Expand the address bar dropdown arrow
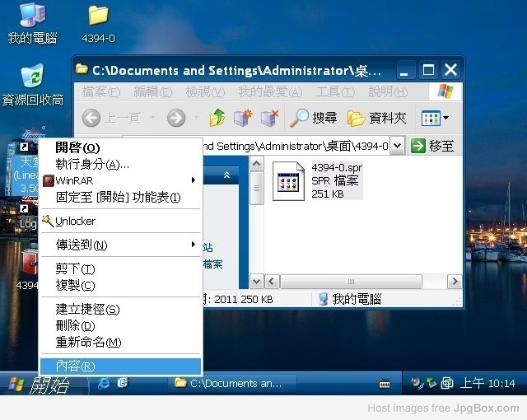 [x=397, y=146]
